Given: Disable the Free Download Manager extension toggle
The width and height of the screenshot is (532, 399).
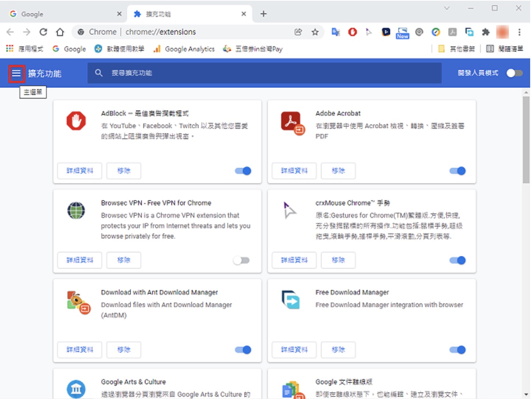Looking at the screenshot, I should (x=458, y=350).
